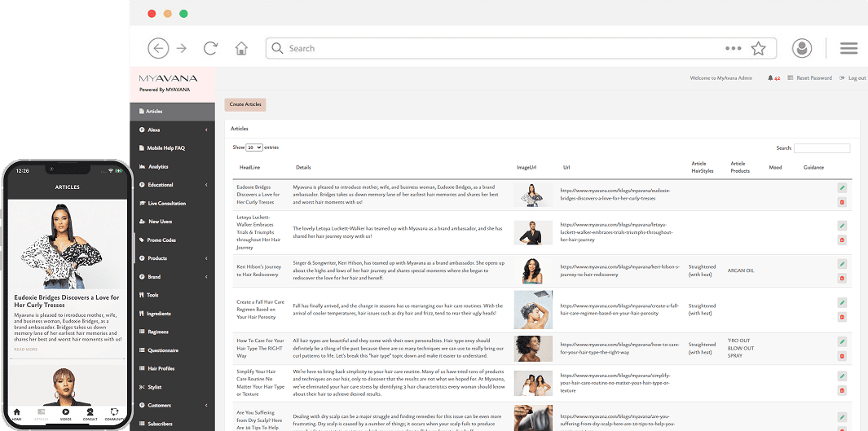
Task: Click the browser back arrow button
Action: click(x=158, y=48)
